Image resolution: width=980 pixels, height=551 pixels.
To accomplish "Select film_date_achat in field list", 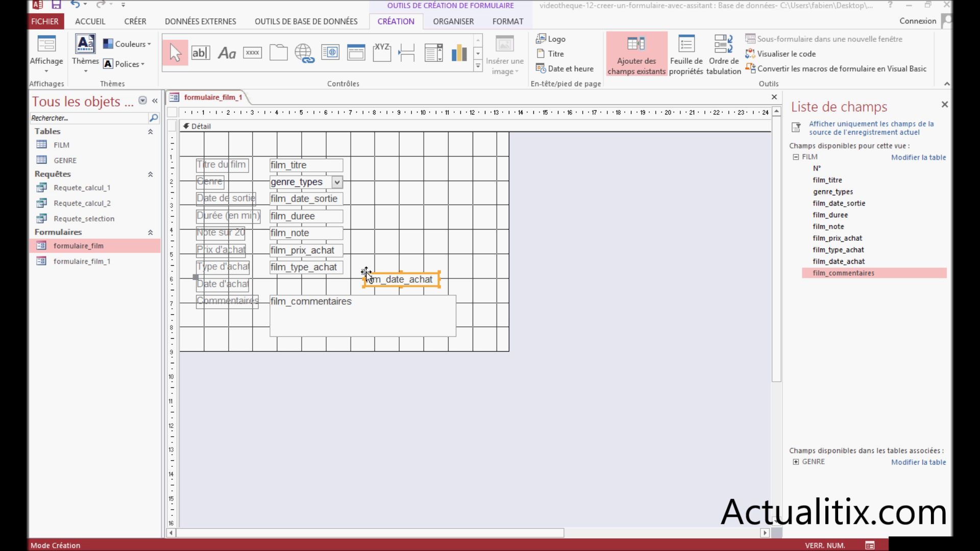I will point(839,261).
